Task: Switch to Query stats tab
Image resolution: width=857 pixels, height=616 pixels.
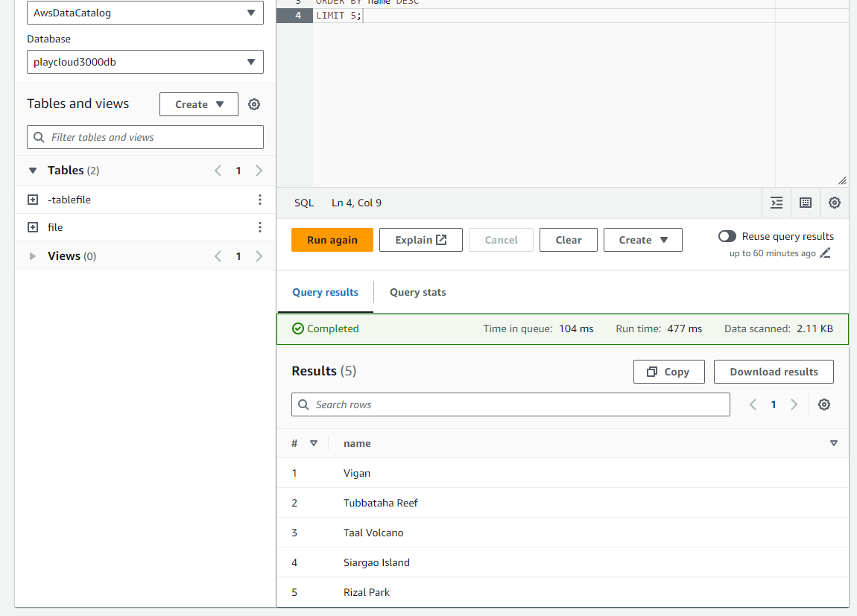Action: 417,292
